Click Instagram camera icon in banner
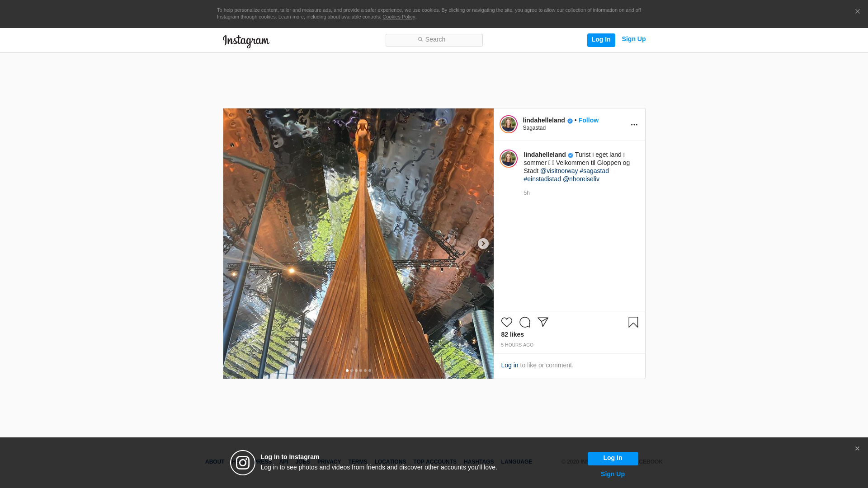The height and width of the screenshot is (488, 868). pos(243,463)
